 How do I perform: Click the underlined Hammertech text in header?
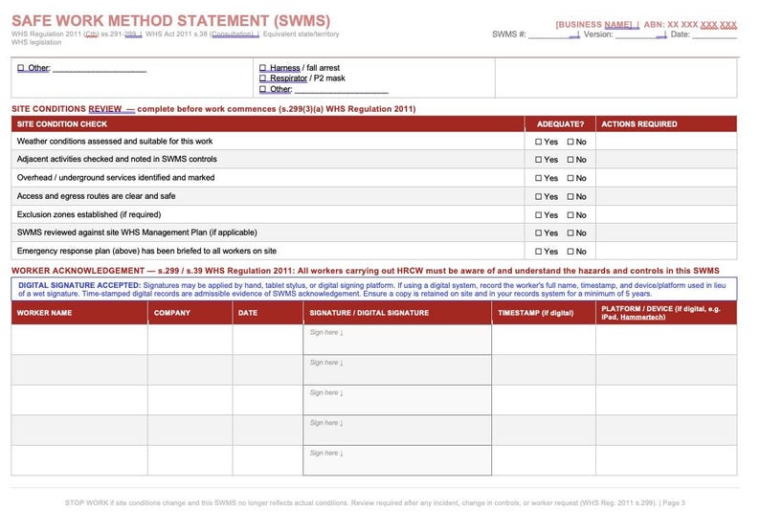(x=642, y=317)
